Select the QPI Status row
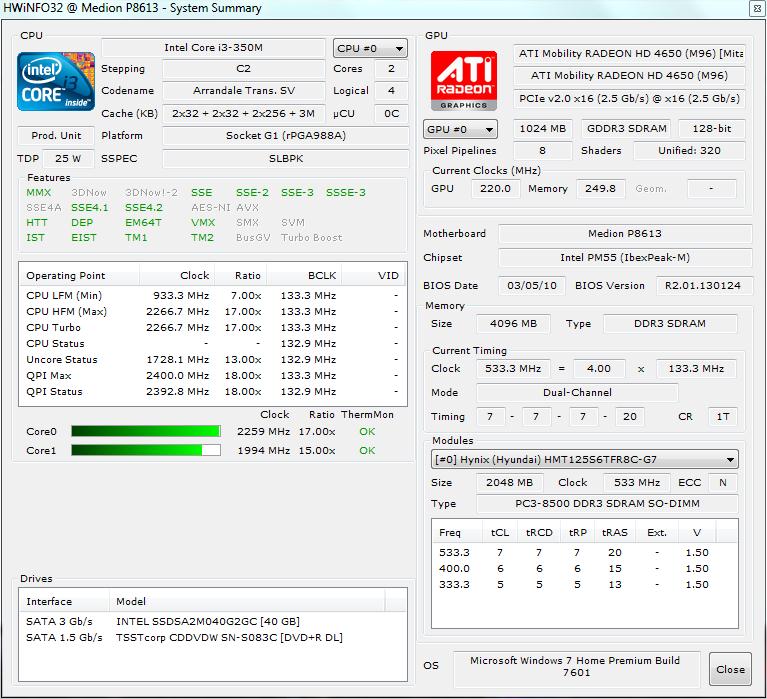767x699 pixels. 213,392
